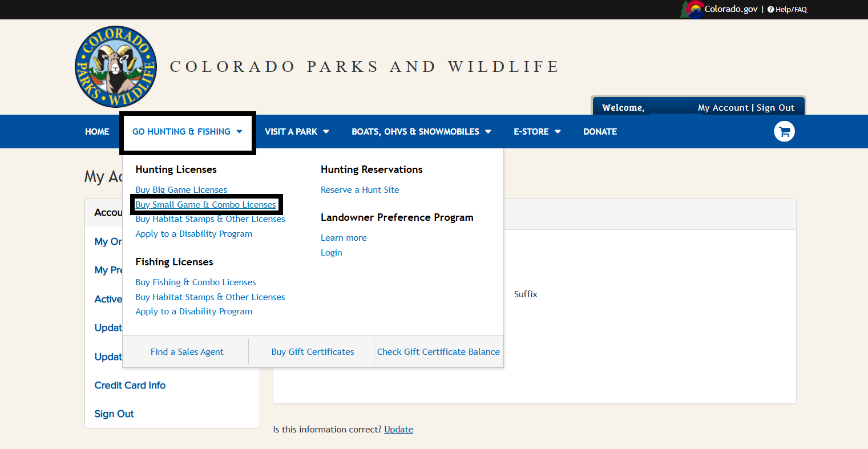Open Help/FAQ question mark link
The image size is (868, 449).
[x=788, y=10]
